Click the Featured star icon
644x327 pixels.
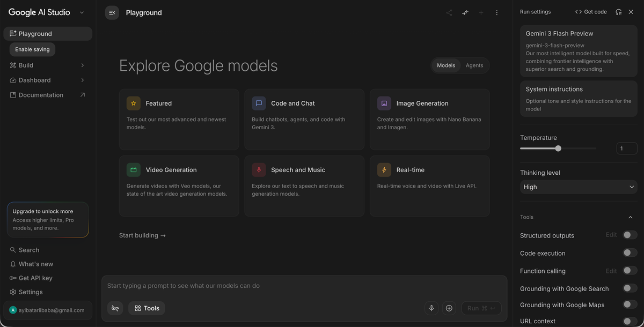134,103
